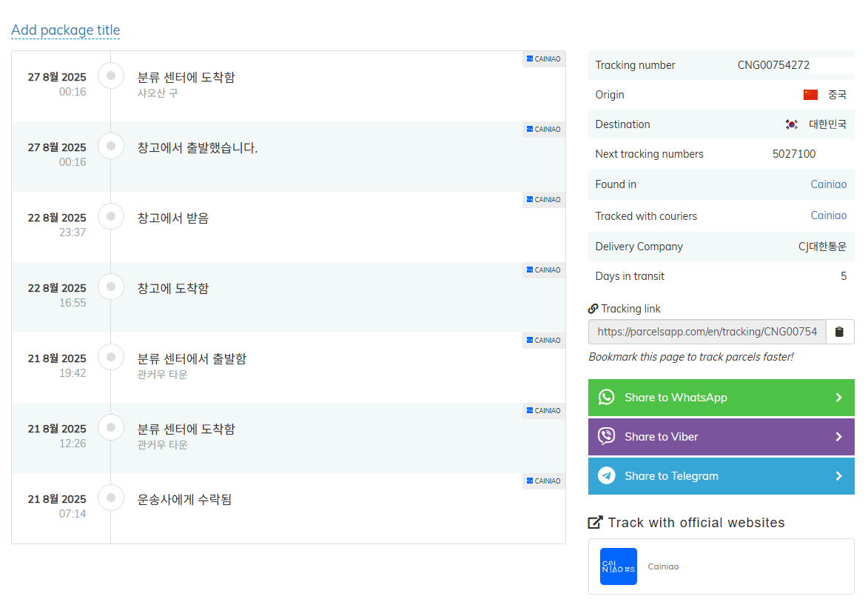This screenshot has width=868, height=602.
Task: Click the CAINIAO badge on the 12:26 분류 센터에 도착함 event
Action: click(544, 410)
